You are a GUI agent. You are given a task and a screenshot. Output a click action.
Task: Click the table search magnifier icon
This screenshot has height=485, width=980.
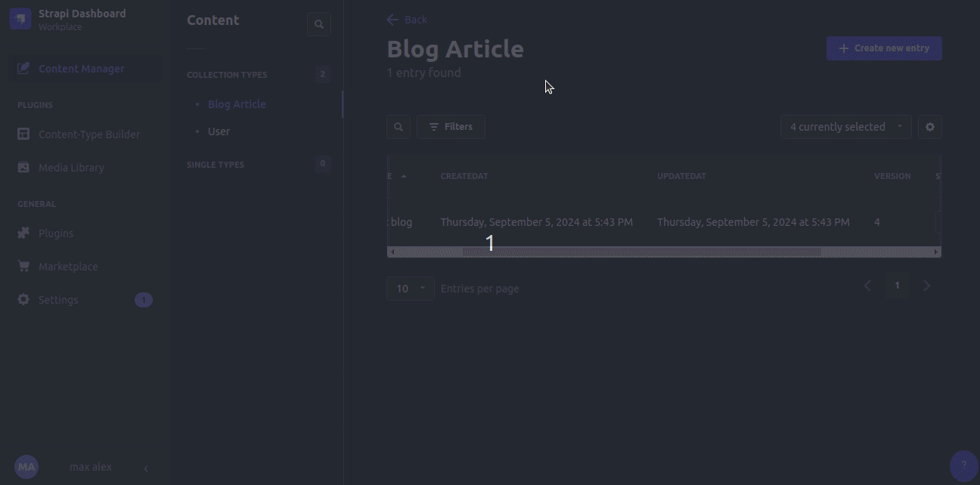click(x=399, y=127)
